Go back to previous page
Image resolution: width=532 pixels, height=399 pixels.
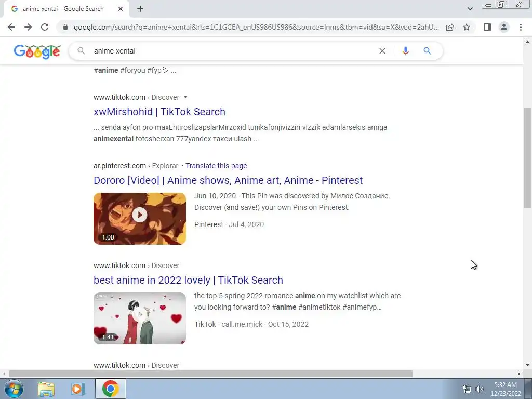[11, 27]
